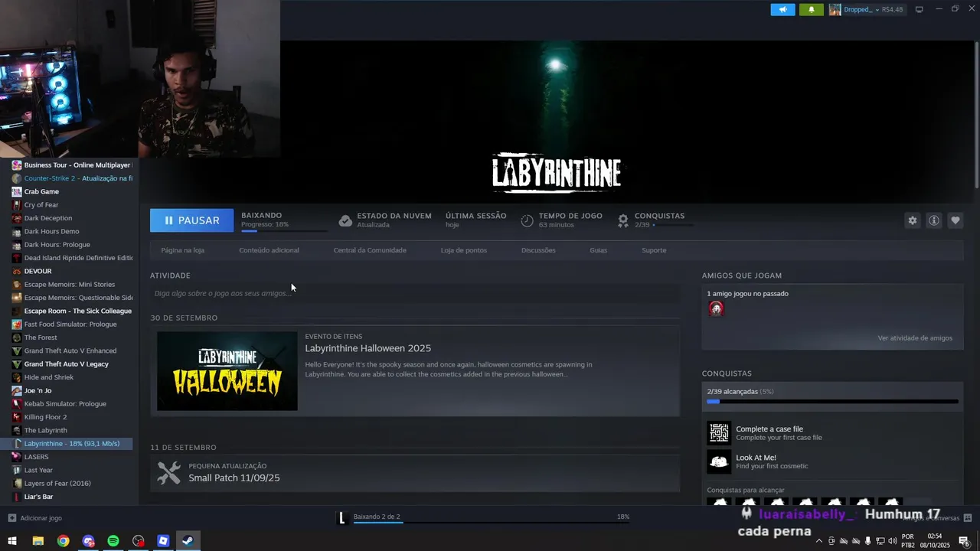Open Complete a case file achievement icon

pyautogui.click(x=719, y=433)
